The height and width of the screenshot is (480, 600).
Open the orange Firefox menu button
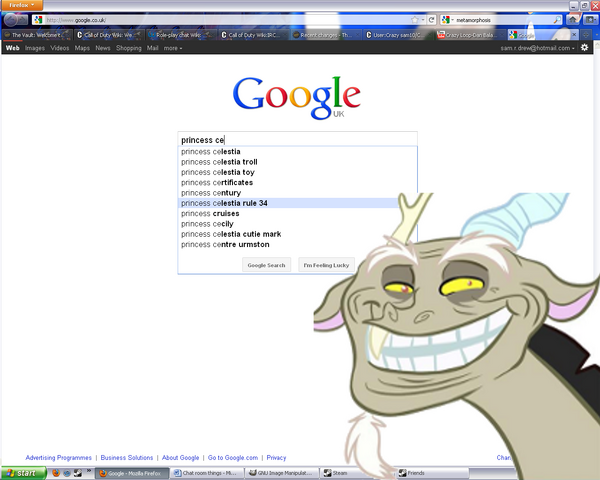tap(21, 5)
